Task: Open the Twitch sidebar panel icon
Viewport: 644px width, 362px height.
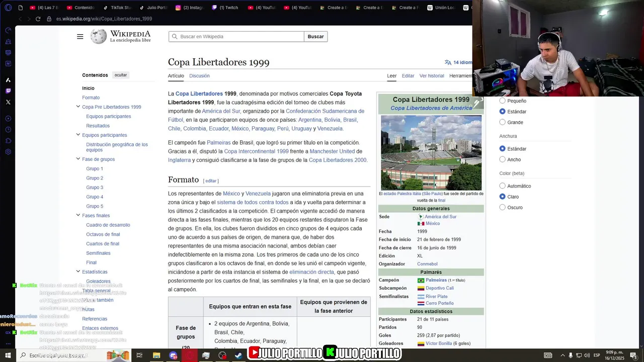Action: [x=8, y=91]
